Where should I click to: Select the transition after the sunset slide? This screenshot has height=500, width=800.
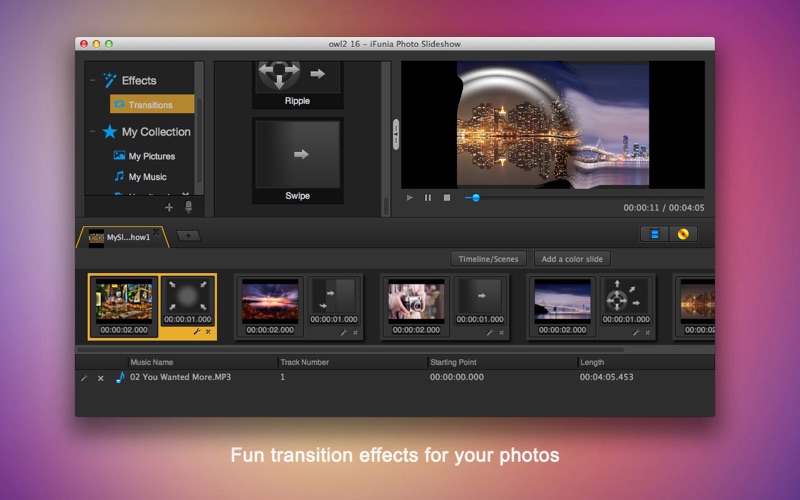[334, 296]
